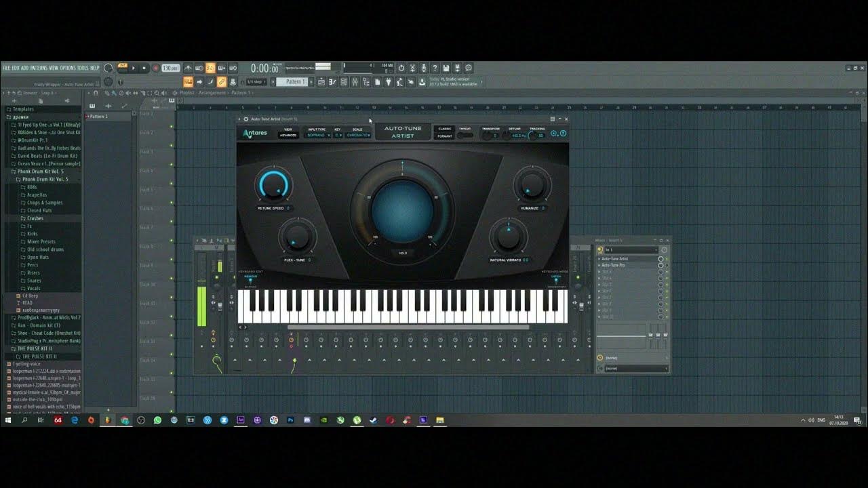This screenshot has width=868, height=488.
Task: Open the KEY dropdown showing C
Action: click(338, 135)
